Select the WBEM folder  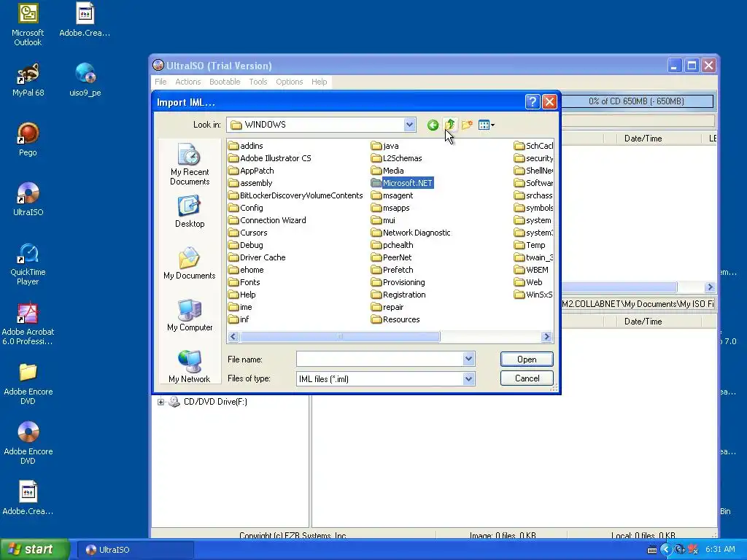(531, 270)
